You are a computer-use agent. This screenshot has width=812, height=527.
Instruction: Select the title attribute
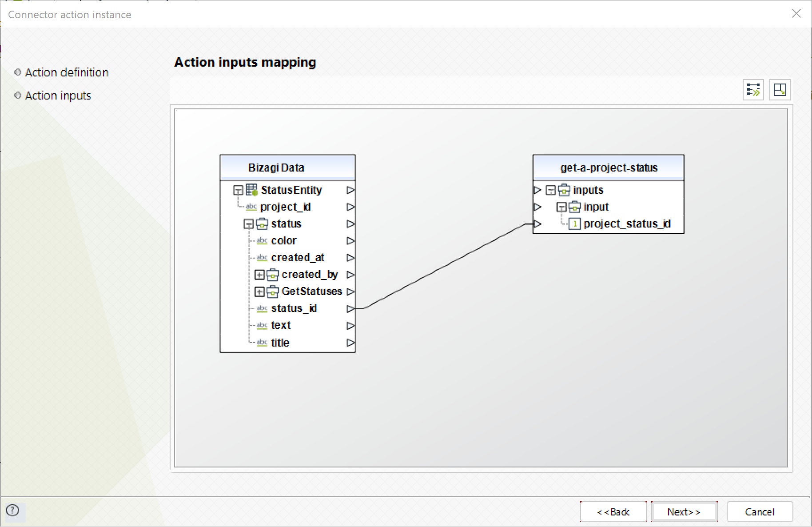pyautogui.click(x=280, y=343)
